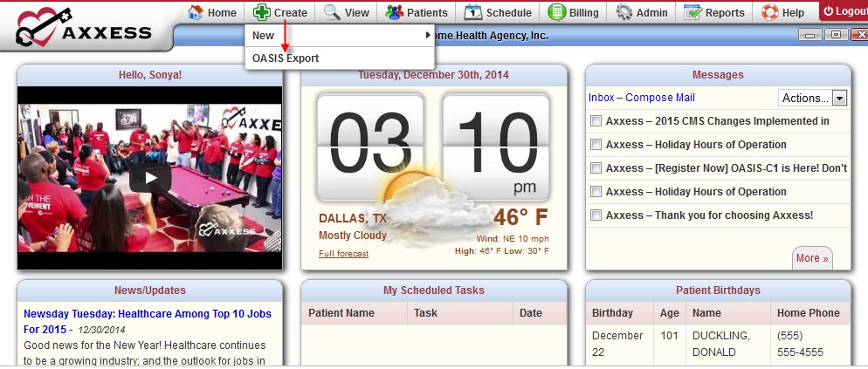
Task: Click the Help lifebuoy icon
Action: (x=769, y=12)
